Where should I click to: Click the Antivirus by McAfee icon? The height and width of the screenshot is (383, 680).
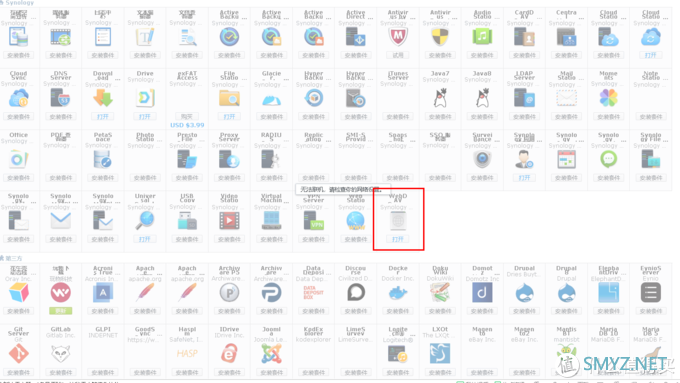coord(398,37)
